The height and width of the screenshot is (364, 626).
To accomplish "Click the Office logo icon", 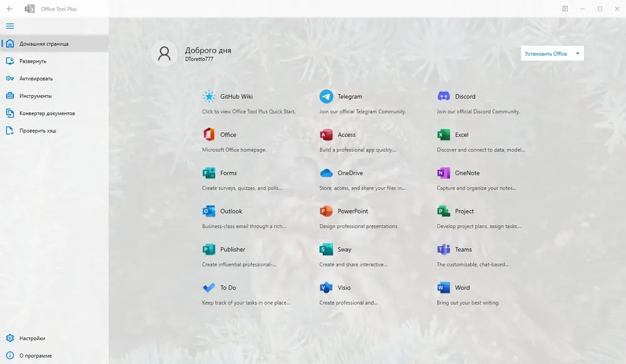I will 209,134.
